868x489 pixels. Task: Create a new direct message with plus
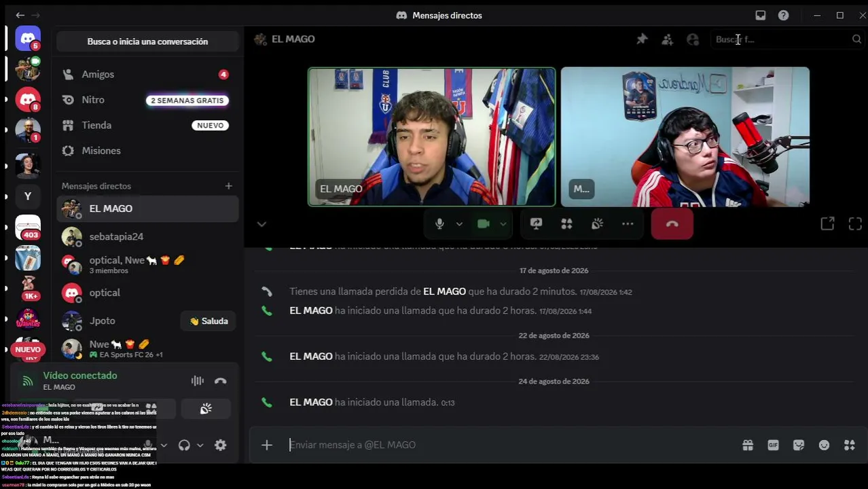(228, 186)
